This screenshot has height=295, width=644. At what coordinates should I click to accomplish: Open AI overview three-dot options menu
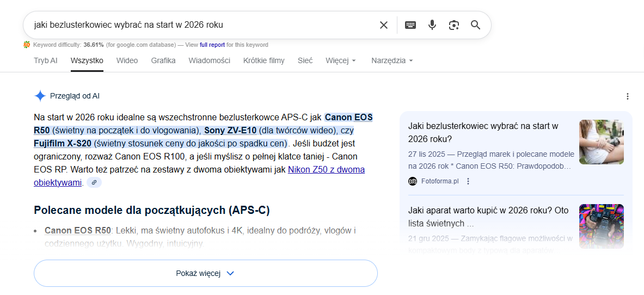coord(627,96)
